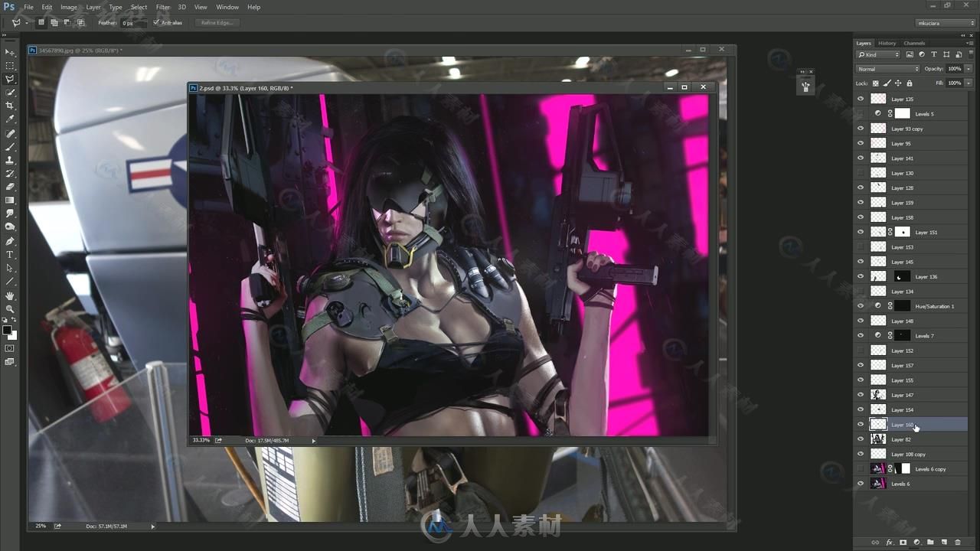Click Lock transparent pixels icon
980x551 pixels.
tap(876, 83)
